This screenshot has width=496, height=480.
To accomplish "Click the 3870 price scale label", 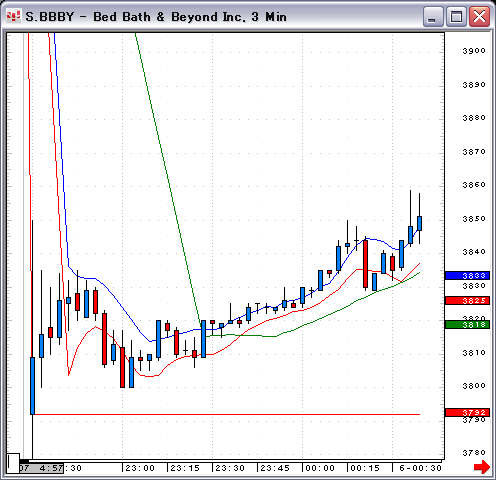I will pos(474,152).
